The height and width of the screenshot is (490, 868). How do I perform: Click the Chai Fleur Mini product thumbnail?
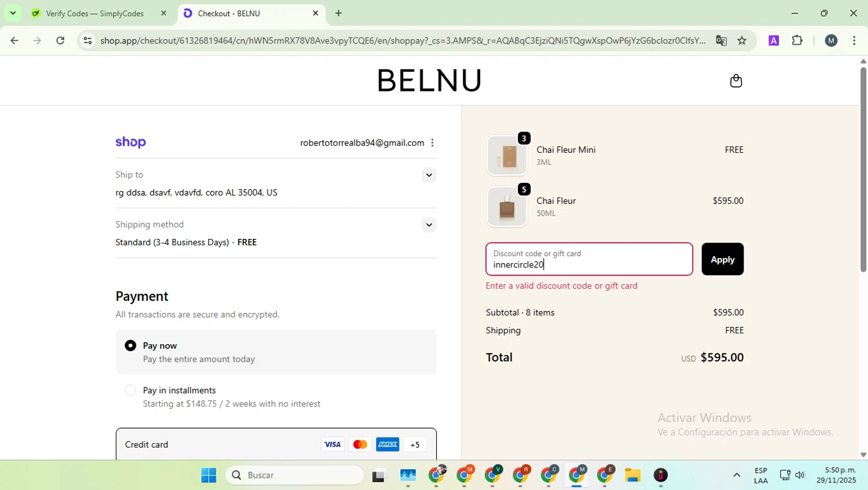click(507, 156)
